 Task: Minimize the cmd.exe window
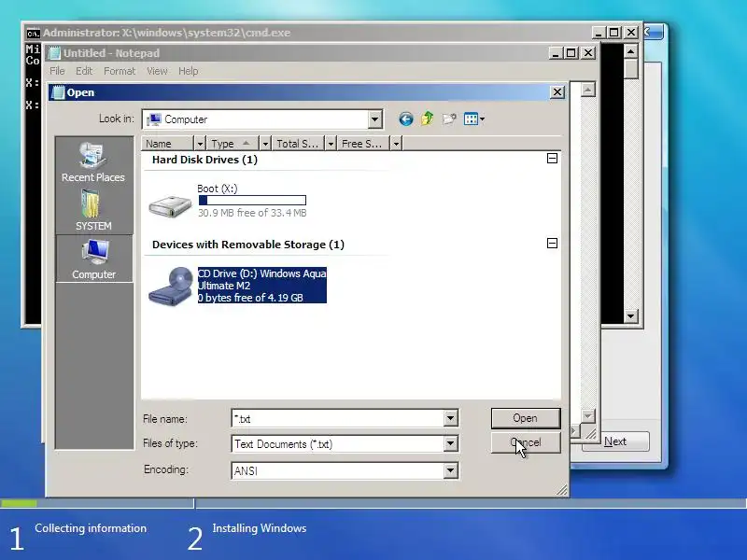(599, 33)
